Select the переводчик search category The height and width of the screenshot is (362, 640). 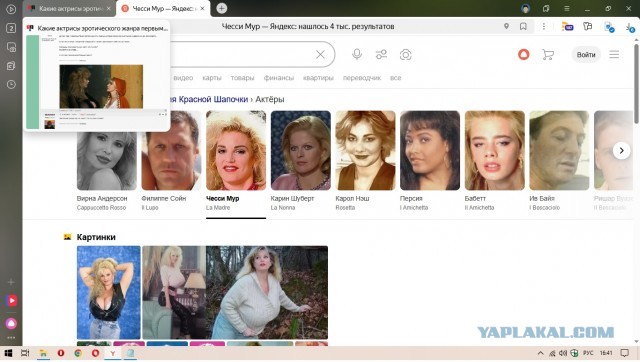click(x=362, y=78)
